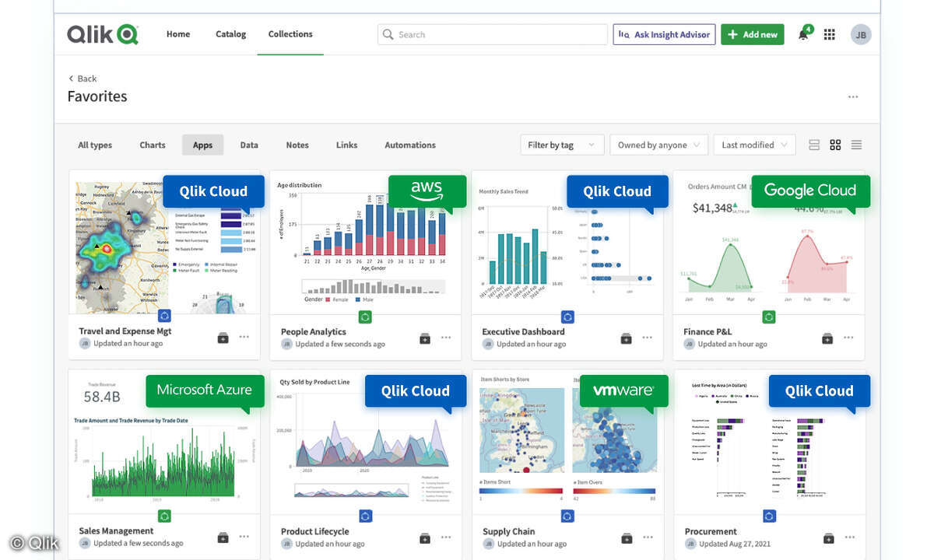Click app type badge on Travel and Expense card
This screenshot has height=560, width=934.
[164, 316]
